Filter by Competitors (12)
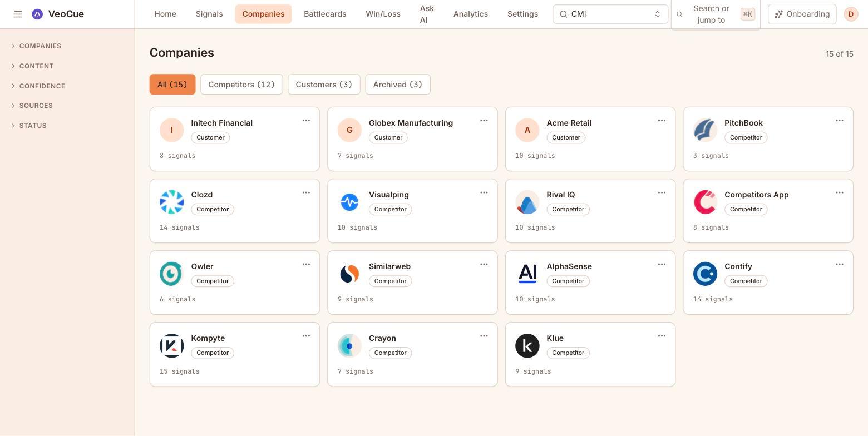This screenshot has width=868, height=436. 241,85
